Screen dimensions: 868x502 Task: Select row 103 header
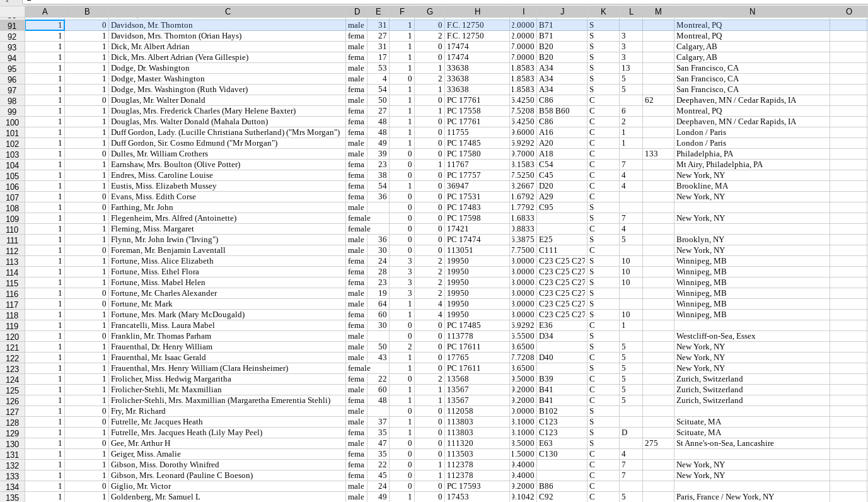(x=13, y=154)
